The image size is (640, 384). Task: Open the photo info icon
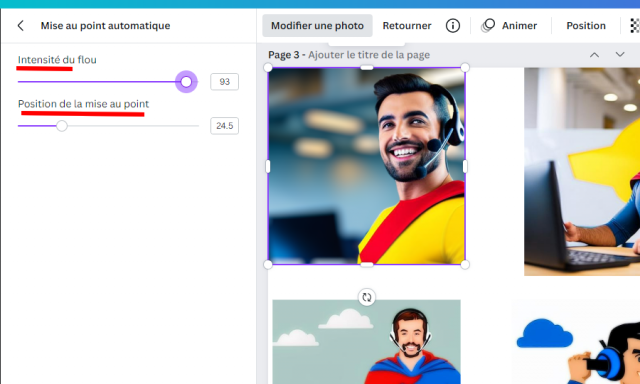[x=453, y=26]
